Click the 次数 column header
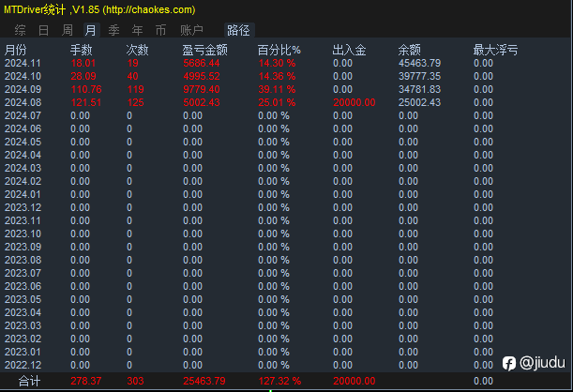 [138, 50]
